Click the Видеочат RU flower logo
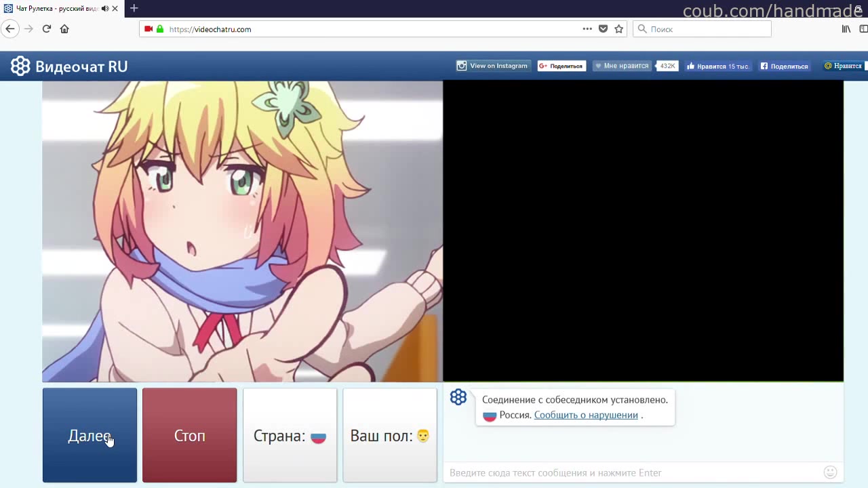The width and height of the screenshot is (868, 488). pyautogui.click(x=20, y=66)
